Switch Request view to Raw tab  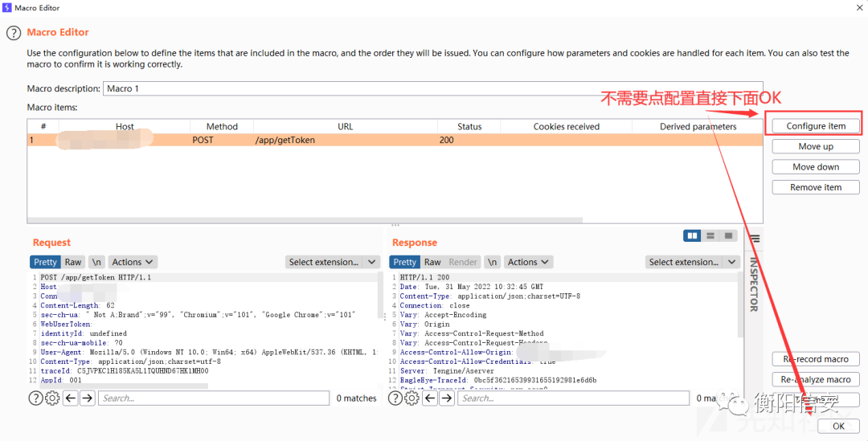(x=73, y=262)
